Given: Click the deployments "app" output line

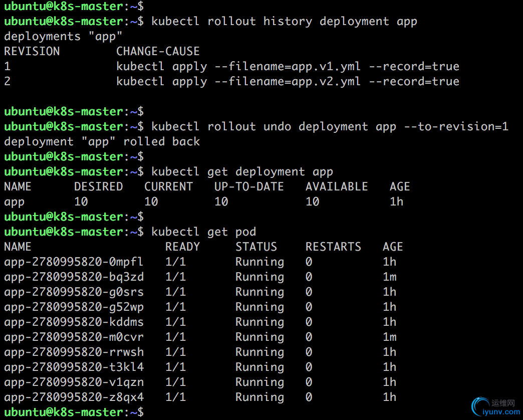Looking at the screenshot, I should point(63,37).
